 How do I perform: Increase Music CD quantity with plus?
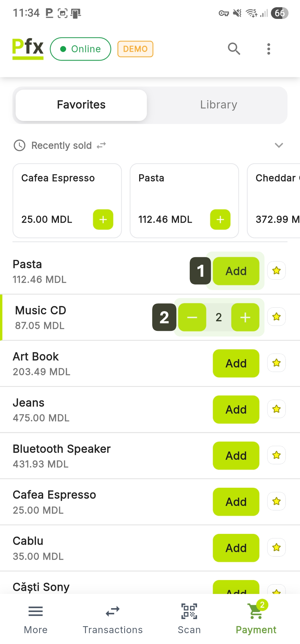245,317
